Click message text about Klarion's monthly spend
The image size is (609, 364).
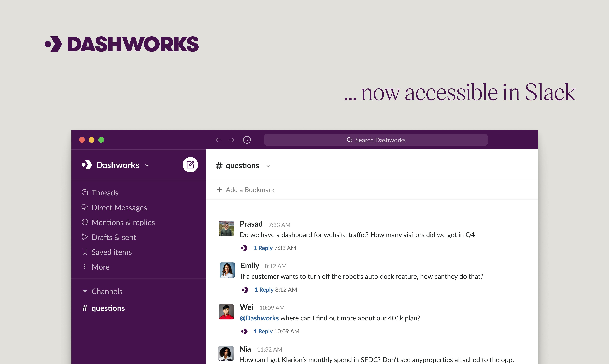click(377, 360)
